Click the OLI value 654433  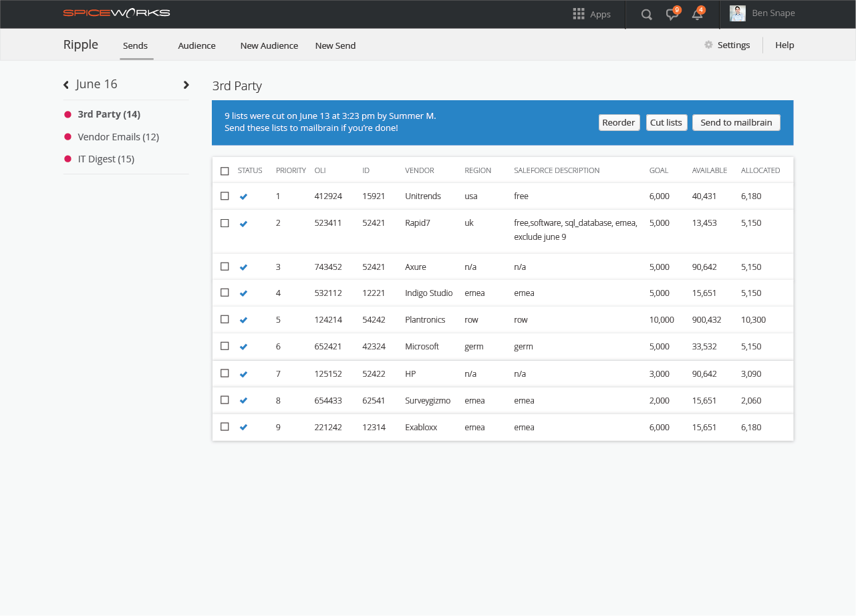click(x=328, y=401)
